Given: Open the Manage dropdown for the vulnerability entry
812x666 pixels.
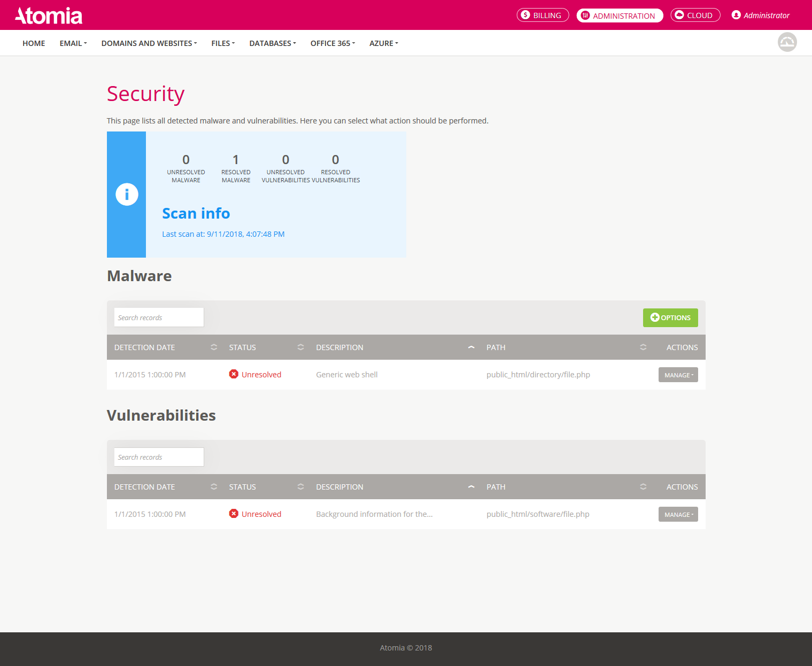Looking at the screenshot, I should [678, 514].
